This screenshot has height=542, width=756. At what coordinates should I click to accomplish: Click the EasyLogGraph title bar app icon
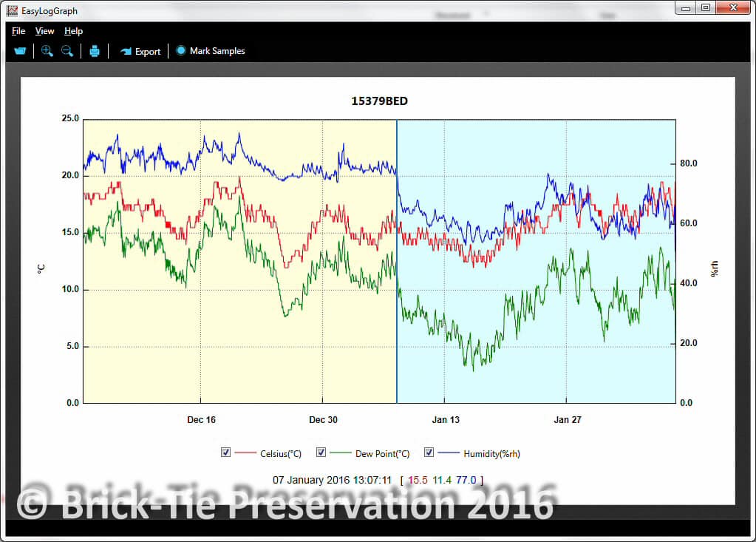[11, 10]
